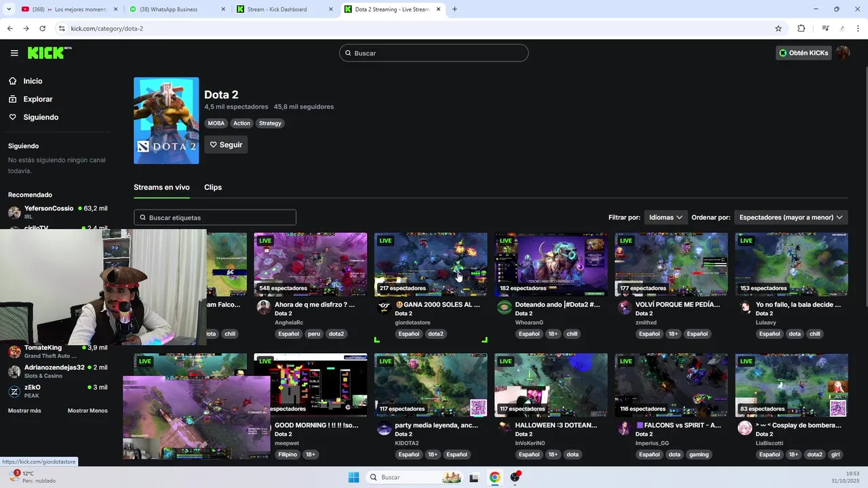This screenshot has height=488, width=868.
Task: Open TomateKing recommended channel
Action: [58, 351]
